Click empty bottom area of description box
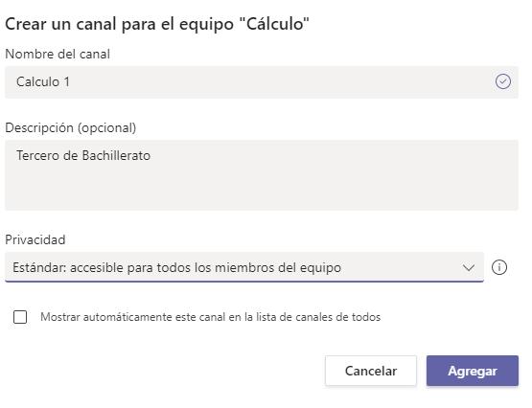This screenshot has height=408, width=532. pos(262,194)
